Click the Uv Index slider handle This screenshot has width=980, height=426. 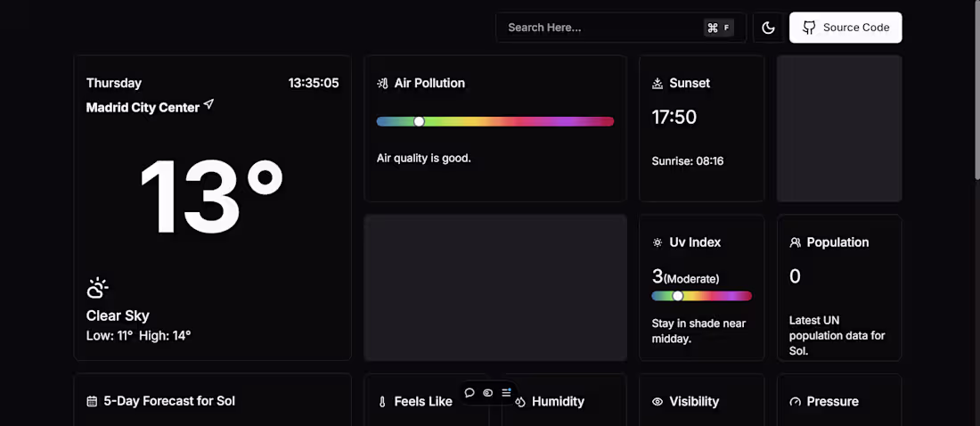[x=677, y=296]
